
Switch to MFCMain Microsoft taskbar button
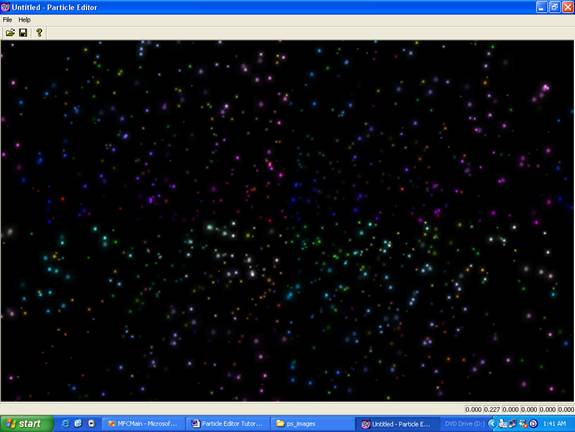[x=143, y=424]
